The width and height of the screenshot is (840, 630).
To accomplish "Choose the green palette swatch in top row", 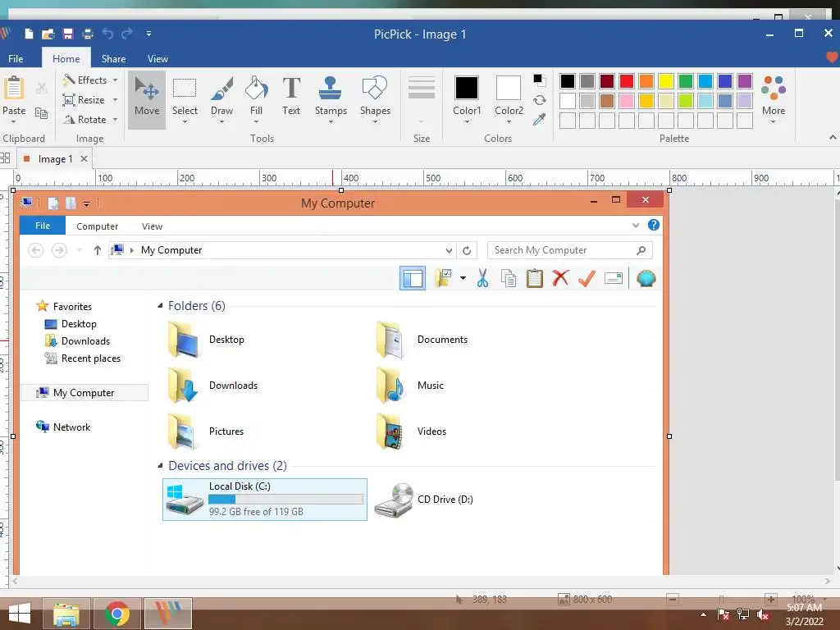I will tap(686, 81).
